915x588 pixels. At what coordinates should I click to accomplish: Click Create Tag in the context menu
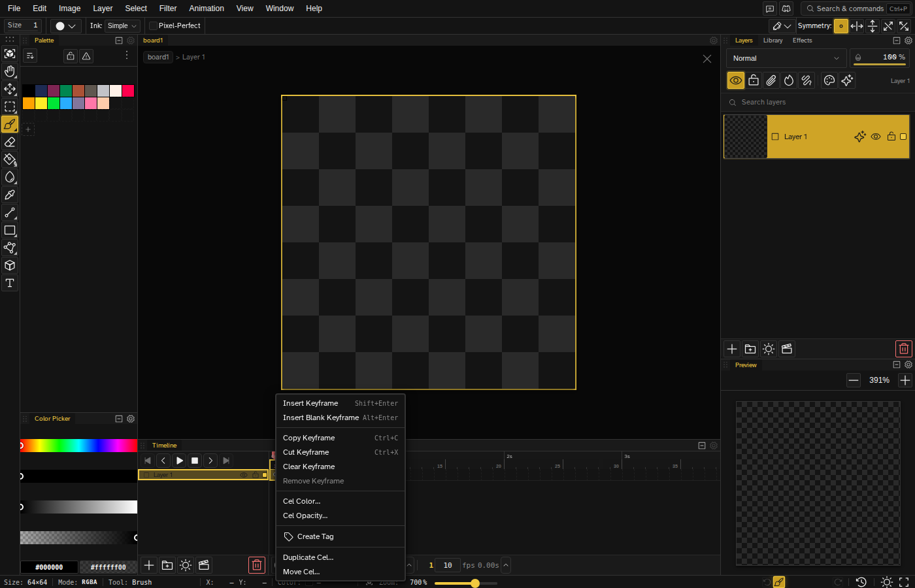point(341,536)
